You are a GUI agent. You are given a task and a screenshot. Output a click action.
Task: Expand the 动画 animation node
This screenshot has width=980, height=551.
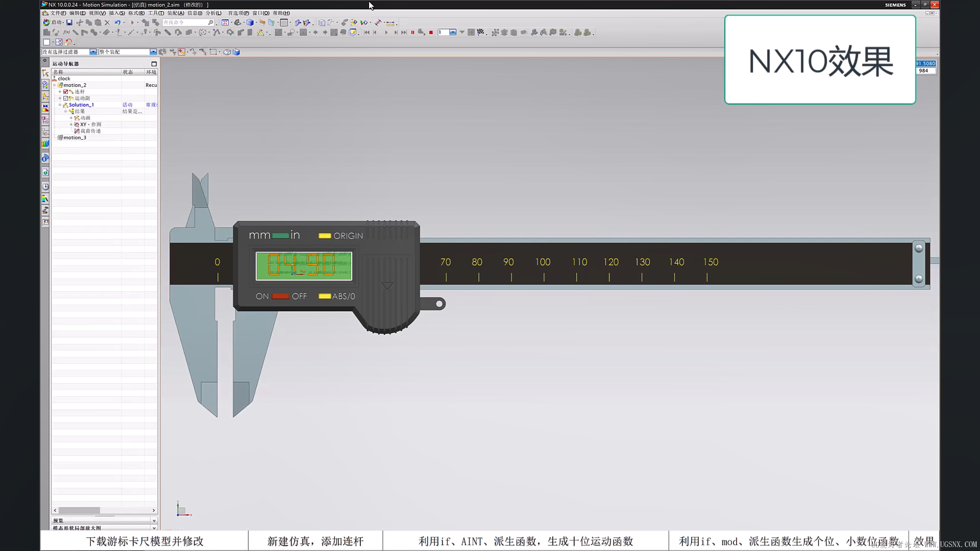(71, 118)
